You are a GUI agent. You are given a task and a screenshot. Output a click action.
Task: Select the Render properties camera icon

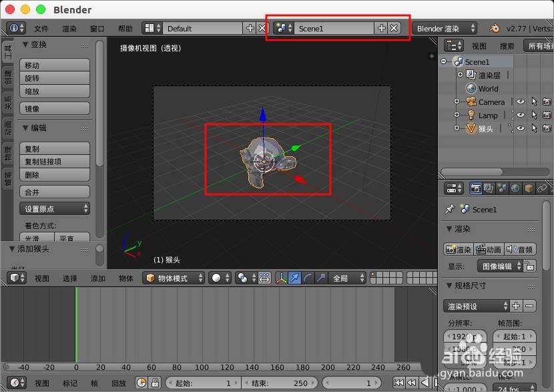coord(476,188)
